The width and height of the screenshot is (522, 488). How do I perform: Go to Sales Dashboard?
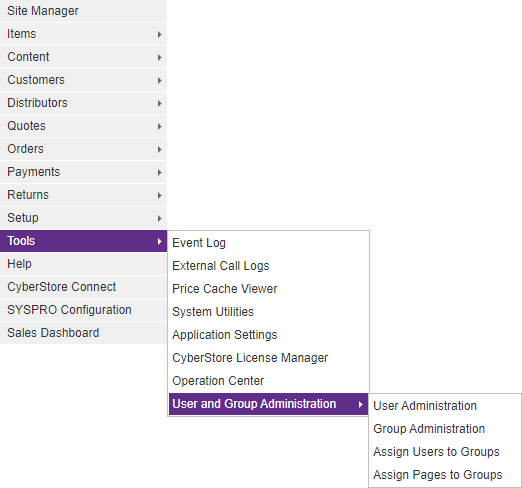[83, 333]
